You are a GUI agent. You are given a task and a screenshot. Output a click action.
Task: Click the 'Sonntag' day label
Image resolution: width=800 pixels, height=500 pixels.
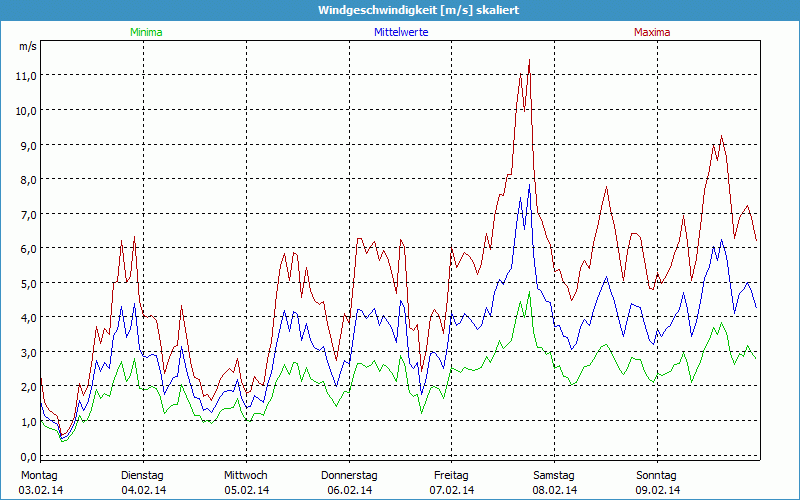click(x=656, y=476)
